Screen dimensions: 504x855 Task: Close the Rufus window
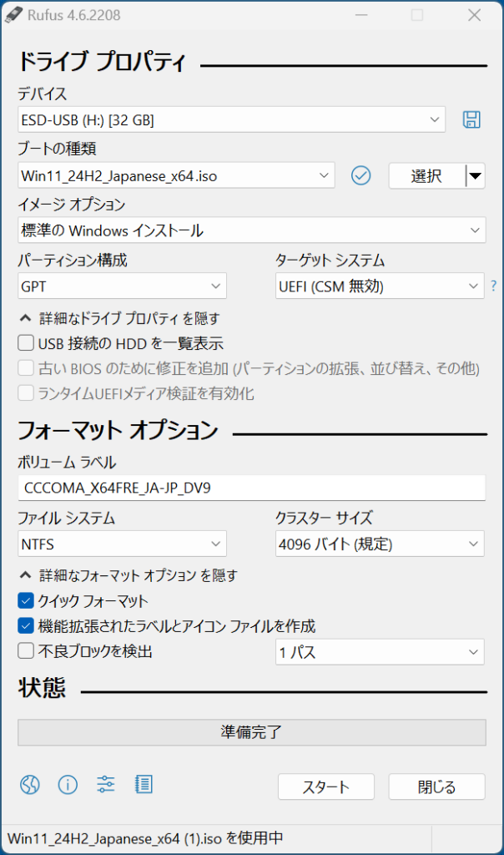pyautogui.click(x=475, y=15)
